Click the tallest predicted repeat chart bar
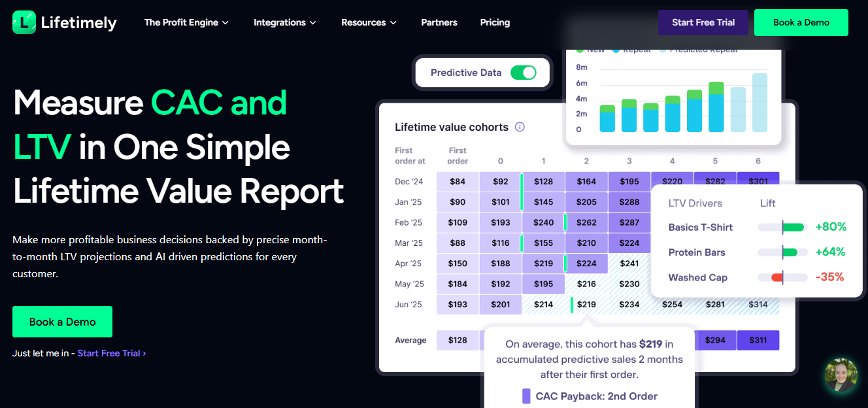Image resolution: width=868 pixels, height=408 pixels. 759,103
